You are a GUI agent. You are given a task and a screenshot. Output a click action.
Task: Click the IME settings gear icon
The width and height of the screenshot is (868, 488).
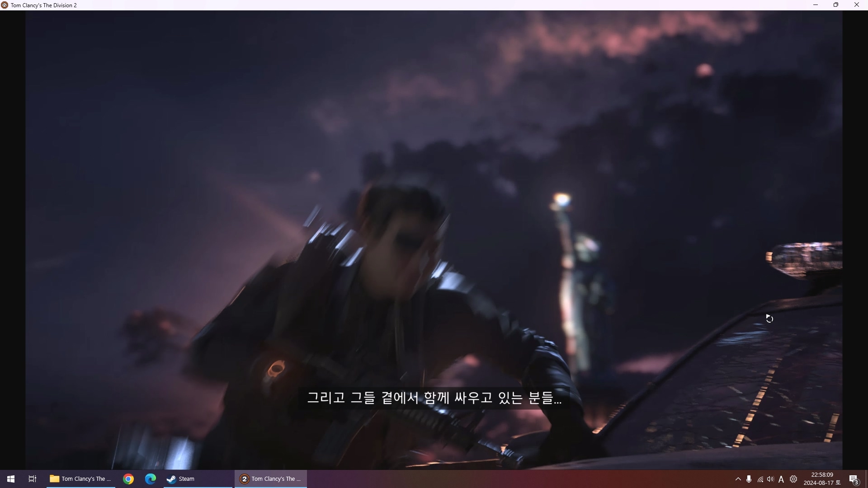793,479
